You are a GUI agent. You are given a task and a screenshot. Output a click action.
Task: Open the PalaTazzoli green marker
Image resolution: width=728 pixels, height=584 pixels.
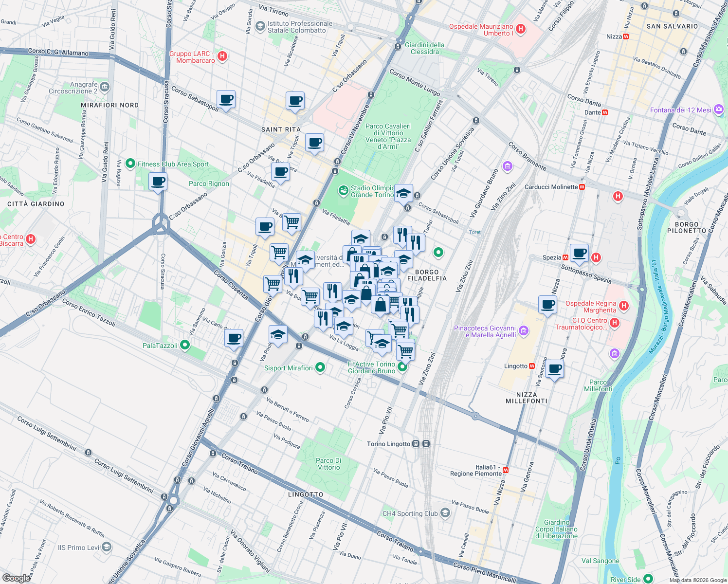[x=185, y=345]
